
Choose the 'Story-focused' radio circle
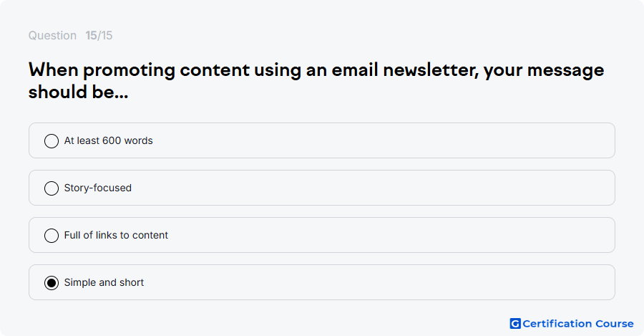click(x=52, y=188)
